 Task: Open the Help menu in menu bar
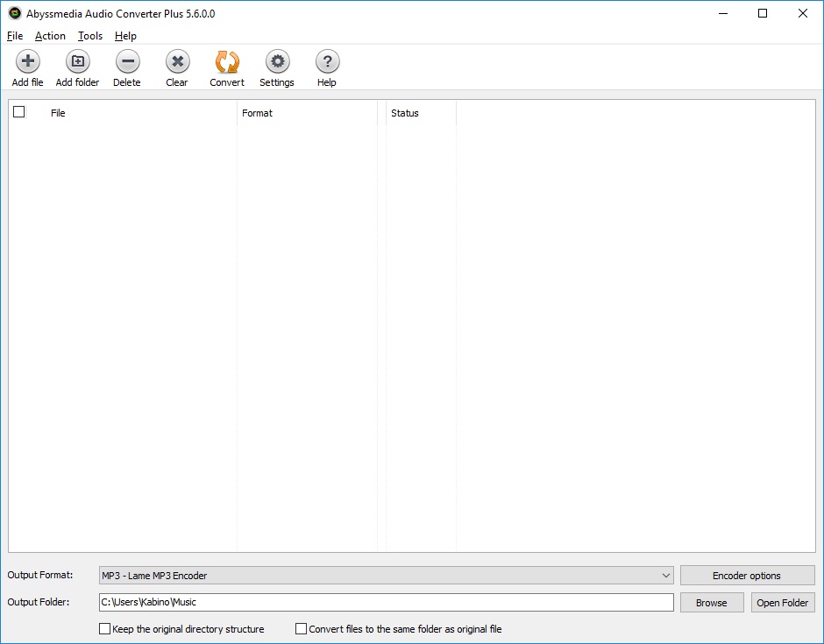[x=125, y=36]
